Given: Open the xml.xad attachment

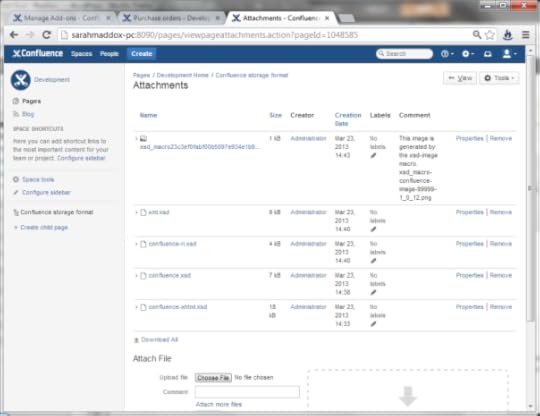Looking at the screenshot, I should pos(159,212).
